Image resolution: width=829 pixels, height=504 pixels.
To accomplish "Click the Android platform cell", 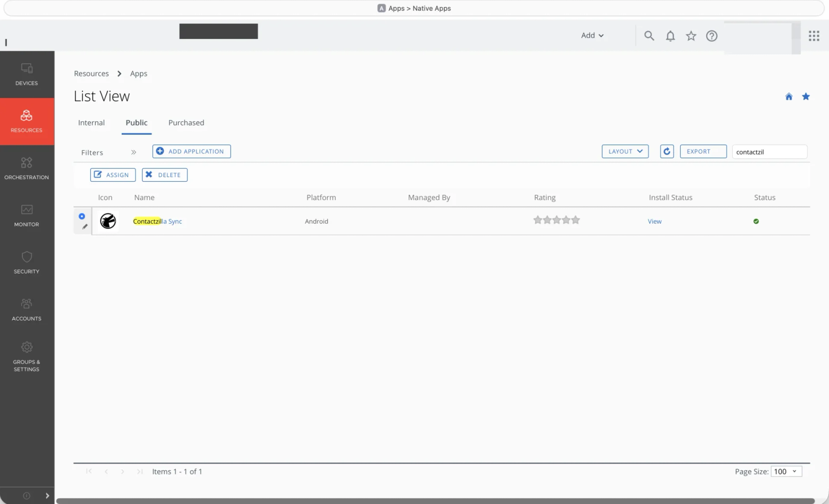I will tap(317, 221).
